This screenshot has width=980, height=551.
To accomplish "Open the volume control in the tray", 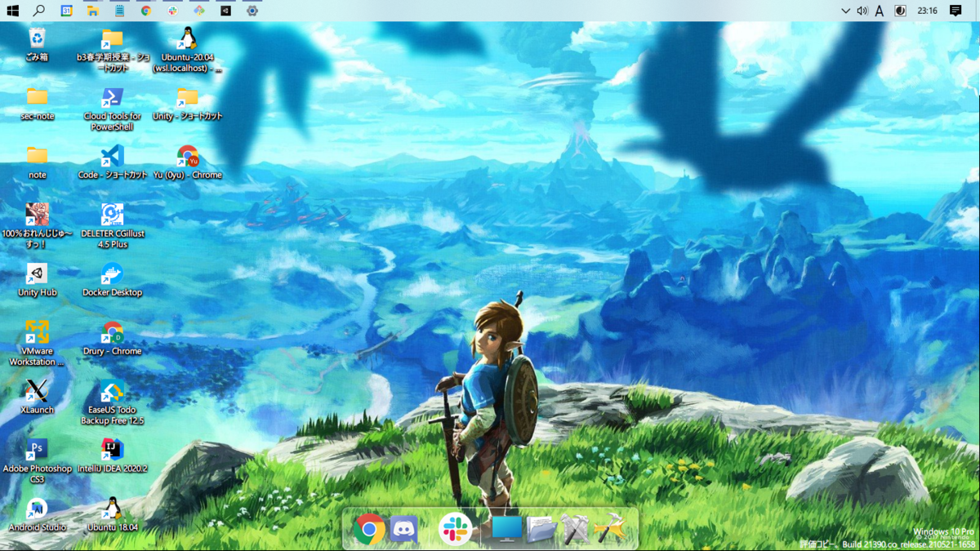I will pyautogui.click(x=862, y=11).
